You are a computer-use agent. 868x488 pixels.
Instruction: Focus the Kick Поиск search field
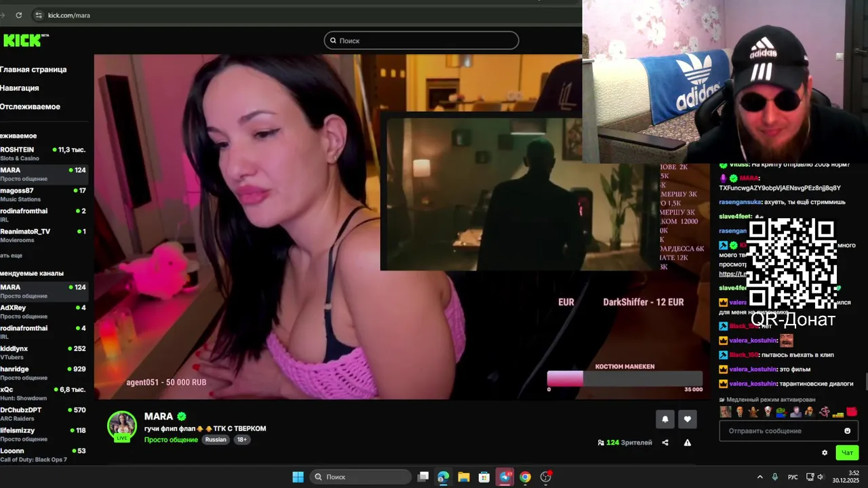point(421,41)
